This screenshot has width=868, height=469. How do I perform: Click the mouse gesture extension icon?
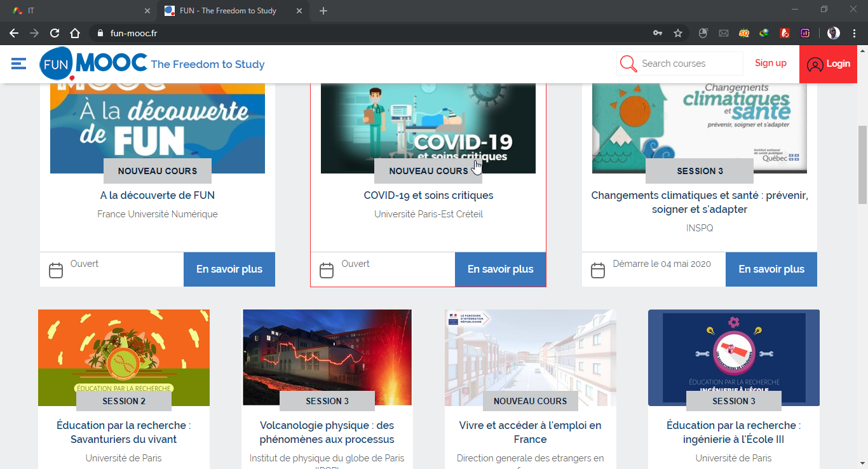(703, 33)
